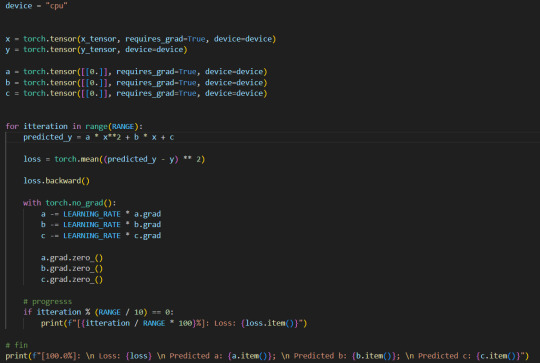540x363 pixels.
Task: Click 'y_tensor' in the y assignment line
Action: coord(98,50)
